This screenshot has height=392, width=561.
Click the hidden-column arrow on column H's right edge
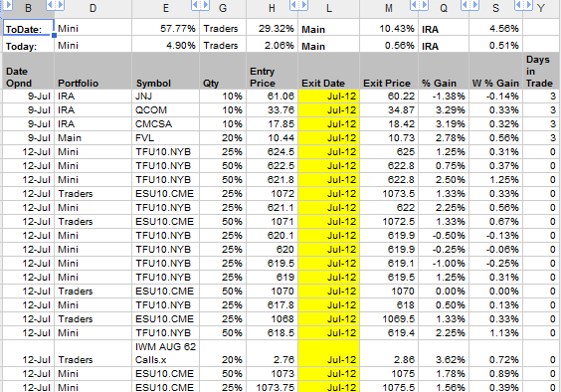point(294,5)
